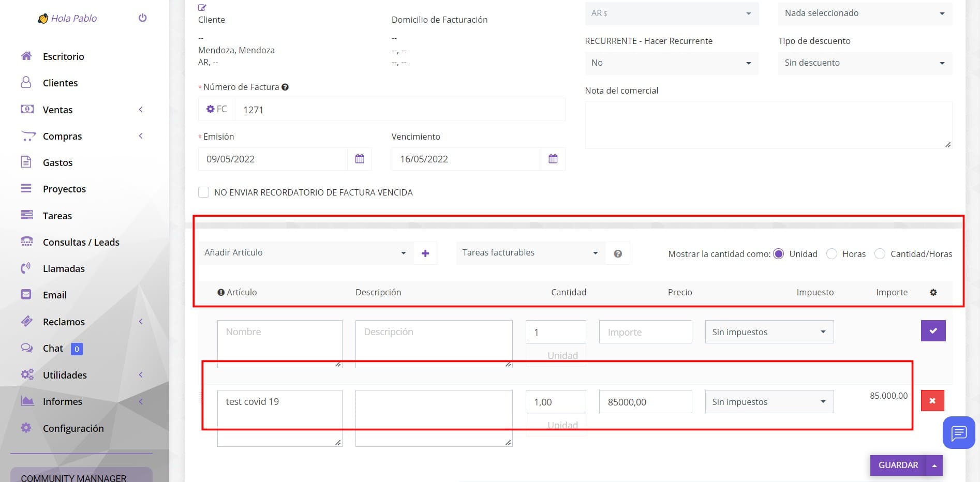Click the COMMUNITY MANNAGER button
980x482 pixels.
click(x=81, y=476)
